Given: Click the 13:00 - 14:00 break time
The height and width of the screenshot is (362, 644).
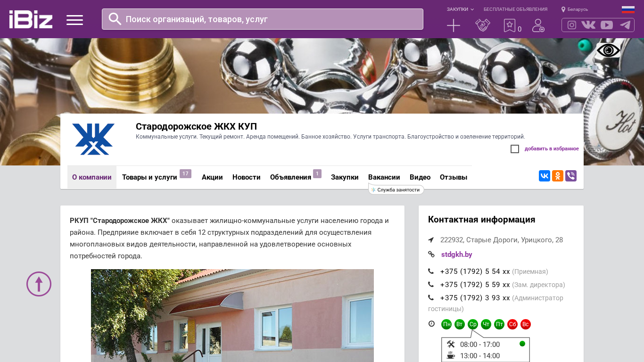Looking at the screenshot, I should (x=480, y=356).
